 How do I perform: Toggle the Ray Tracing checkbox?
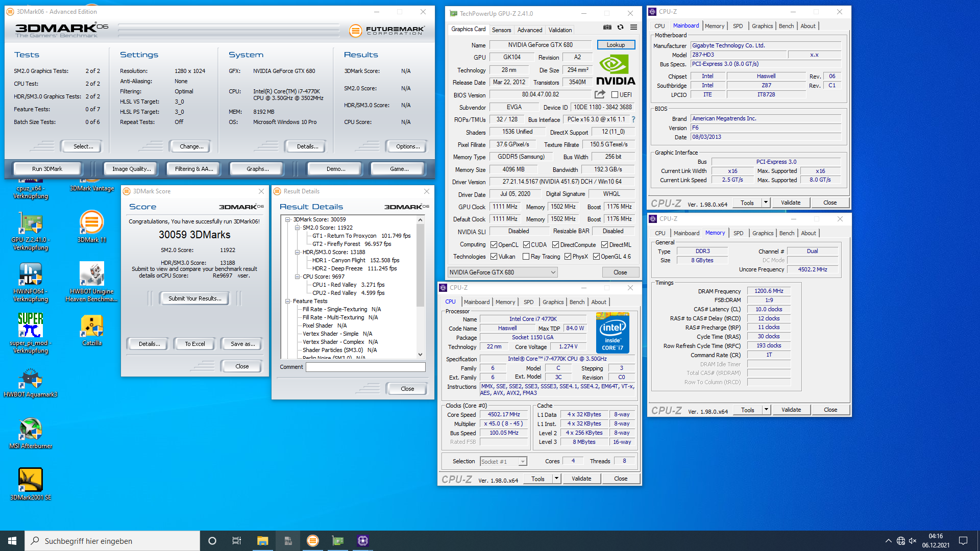pos(526,257)
